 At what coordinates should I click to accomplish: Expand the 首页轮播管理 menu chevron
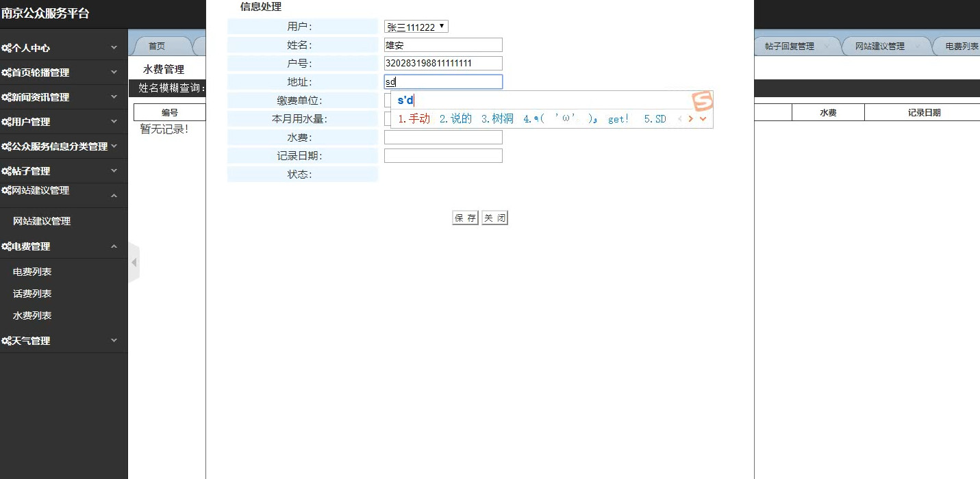click(114, 73)
